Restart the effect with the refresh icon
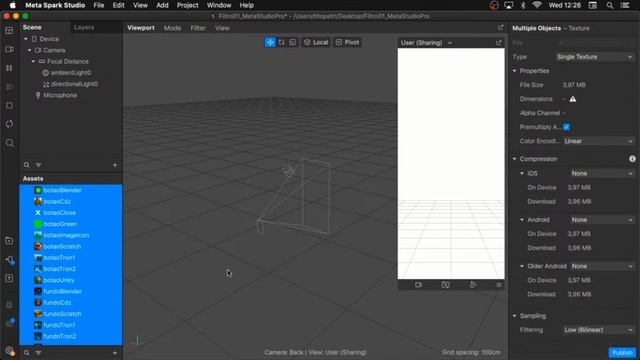This screenshot has height=360, width=640. 9,124
